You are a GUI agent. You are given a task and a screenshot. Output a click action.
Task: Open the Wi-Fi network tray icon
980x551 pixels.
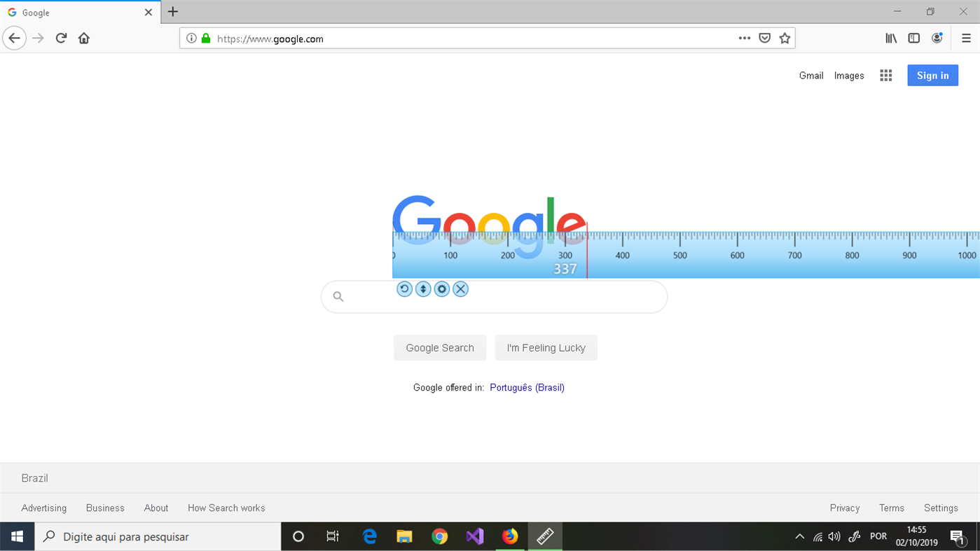coord(817,537)
